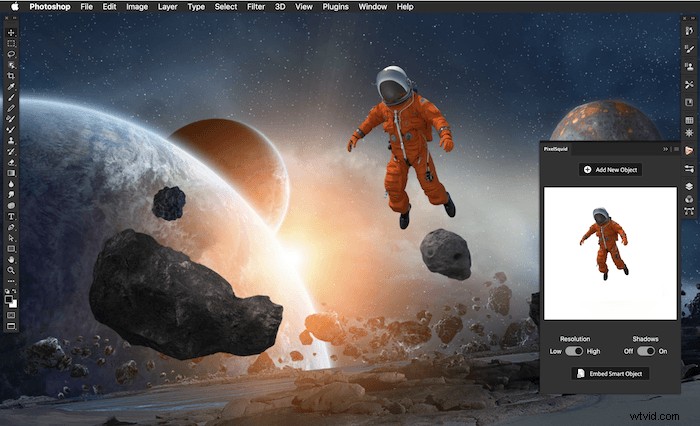Open the Plugins menu
The height and width of the screenshot is (426, 700).
[335, 7]
